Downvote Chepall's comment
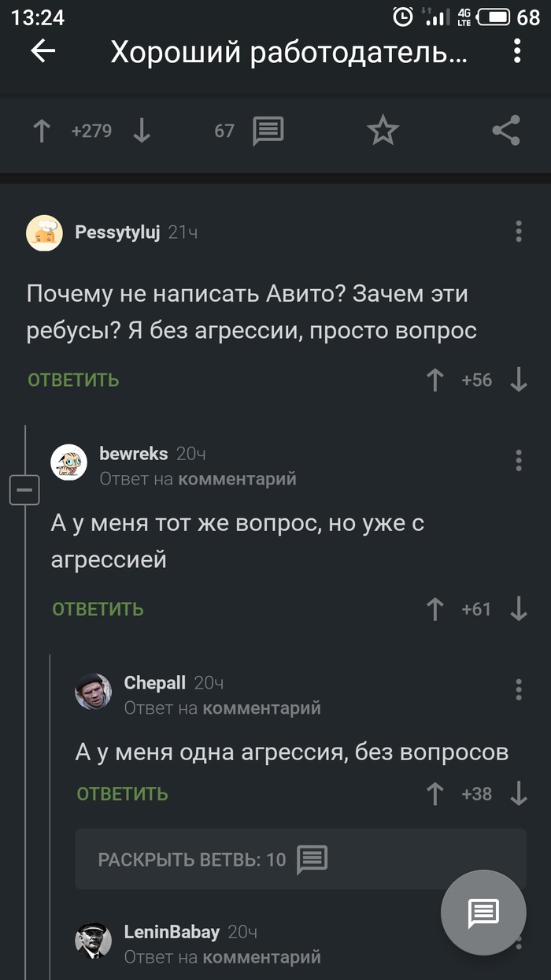This screenshot has width=551, height=980. [518, 794]
